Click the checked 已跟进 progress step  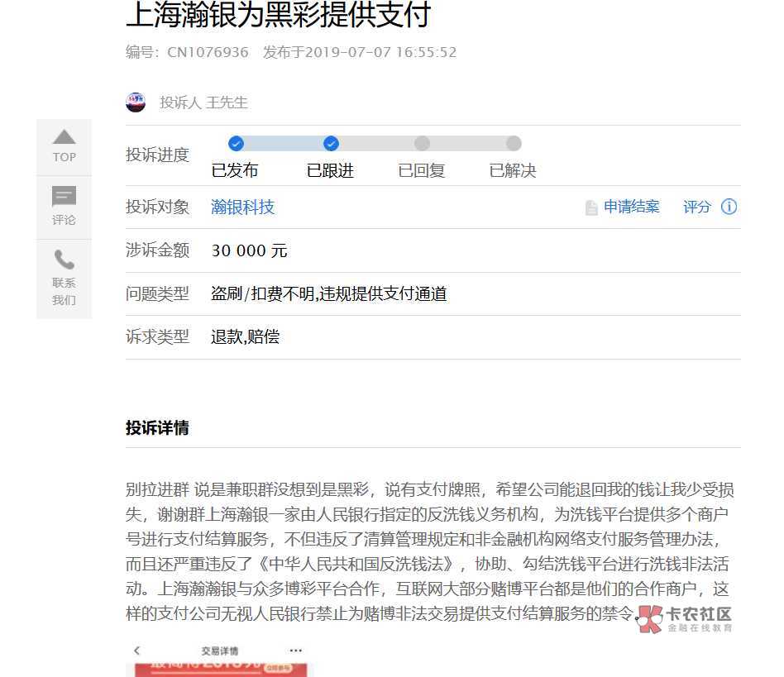click(331, 144)
